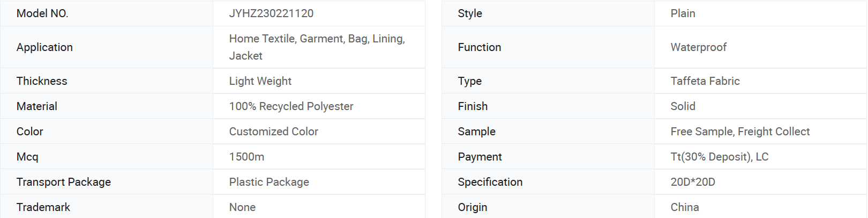
Task: Click the Solid finish value
Action: tap(683, 106)
